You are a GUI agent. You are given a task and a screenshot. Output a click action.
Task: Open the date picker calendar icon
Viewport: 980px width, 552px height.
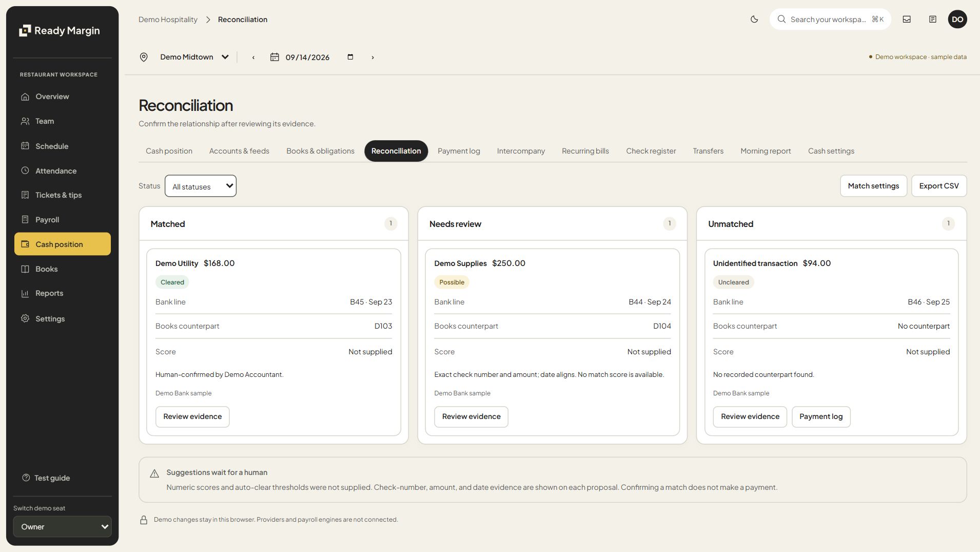click(350, 57)
